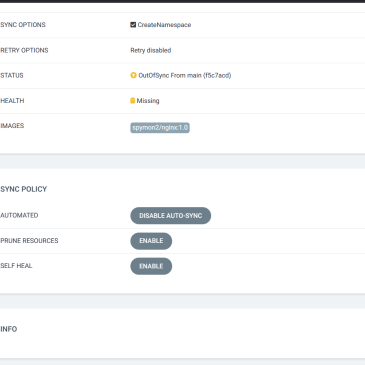Click the SYNC OPTIONS row label
Image resolution: width=365 pixels, height=365 pixels.
coord(23,25)
